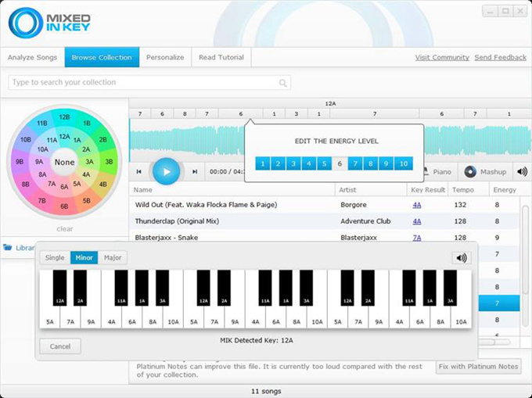The height and width of the screenshot is (398, 532).
Task: Select 12B on the Camelot wheel
Action: coord(64,117)
